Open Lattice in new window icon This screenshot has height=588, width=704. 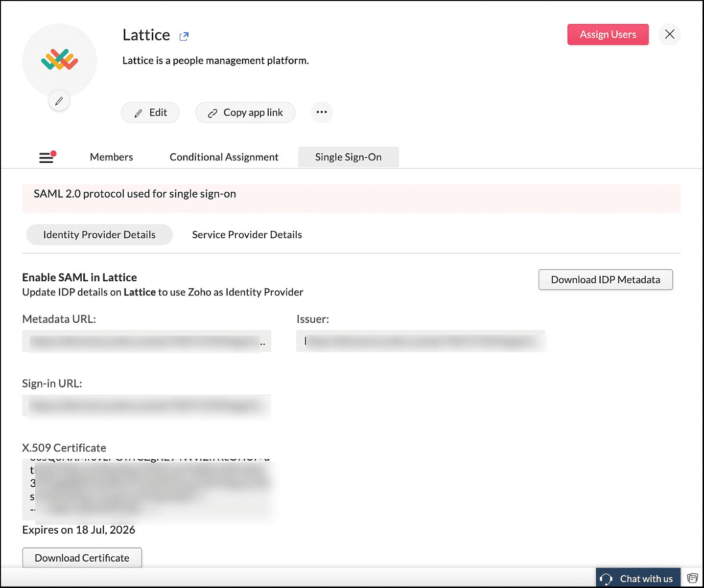pyautogui.click(x=184, y=36)
